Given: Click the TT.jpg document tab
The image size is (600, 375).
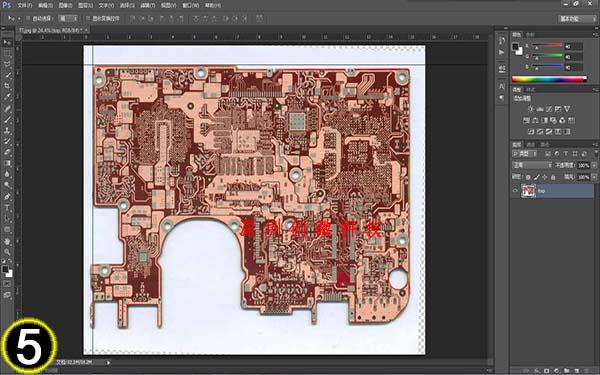Looking at the screenshot, I should point(52,30).
